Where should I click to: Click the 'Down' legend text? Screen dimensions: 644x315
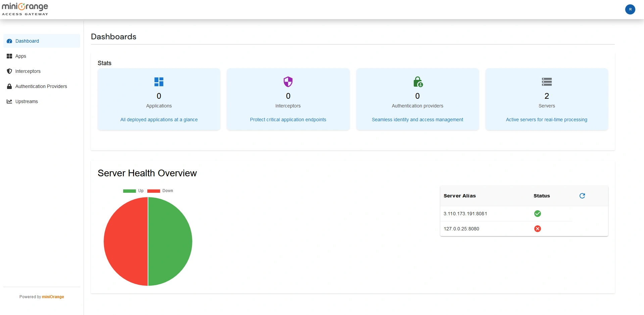168,191
